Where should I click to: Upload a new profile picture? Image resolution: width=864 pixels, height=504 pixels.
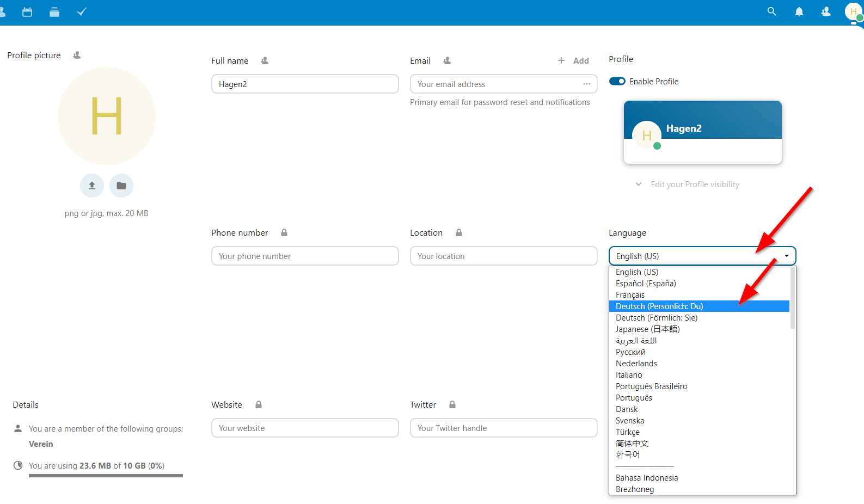coord(92,186)
